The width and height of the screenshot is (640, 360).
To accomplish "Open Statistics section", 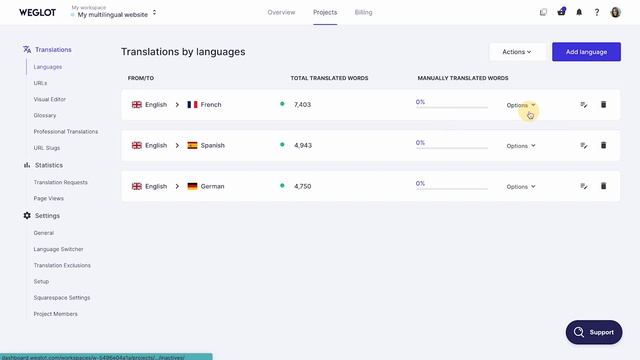I will [x=49, y=165].
